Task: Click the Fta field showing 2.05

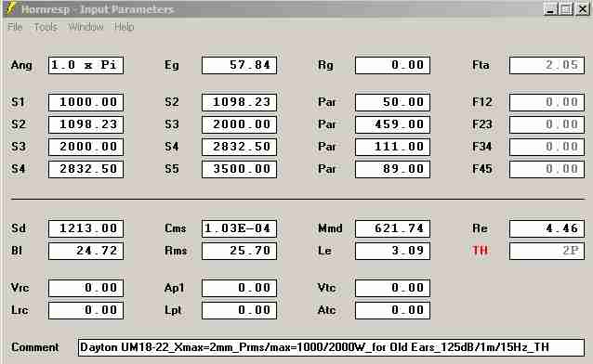Action: [x=547, y=65]
